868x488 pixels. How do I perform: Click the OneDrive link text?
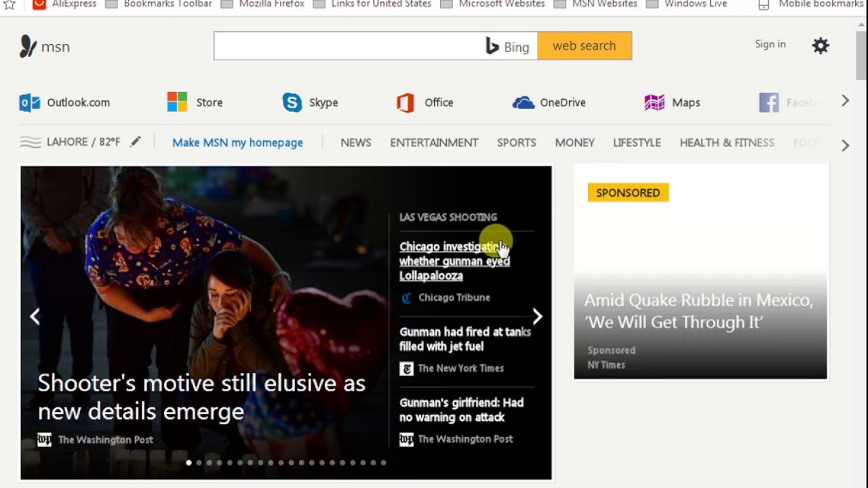tap(563, 102)
